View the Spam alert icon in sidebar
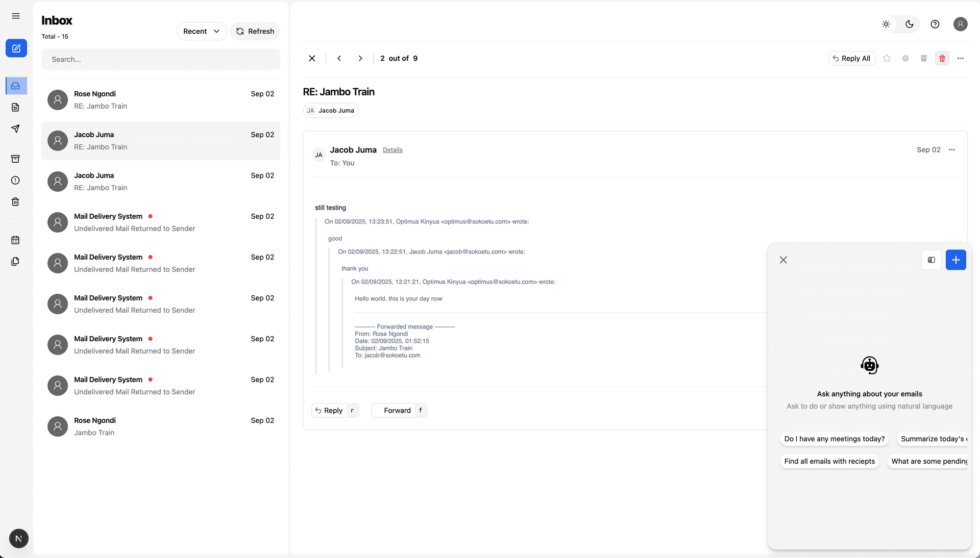The height and width of the screenshot is (558, 980). pos(16,180)
